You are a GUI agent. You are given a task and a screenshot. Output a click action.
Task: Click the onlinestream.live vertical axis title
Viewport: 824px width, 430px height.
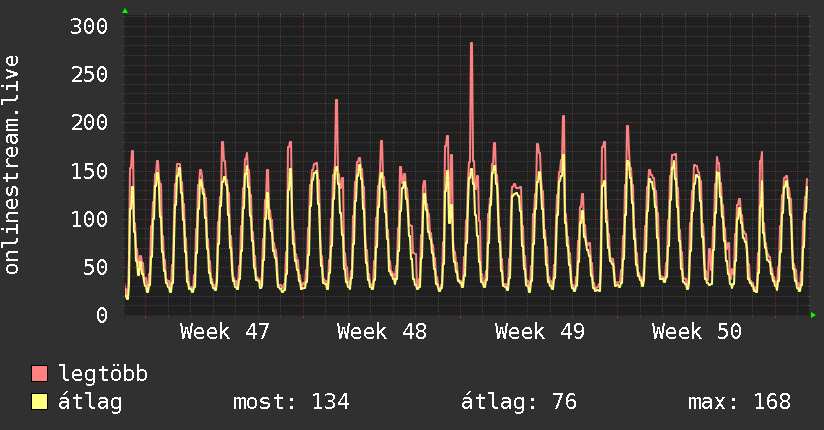pyautogui.click(x=13, y=165)
